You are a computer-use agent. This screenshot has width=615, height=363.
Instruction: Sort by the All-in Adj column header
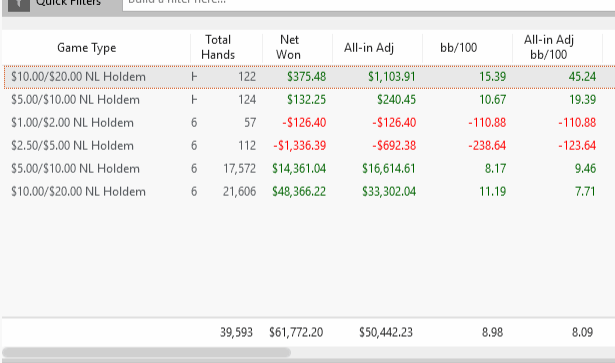pos(369,48)
